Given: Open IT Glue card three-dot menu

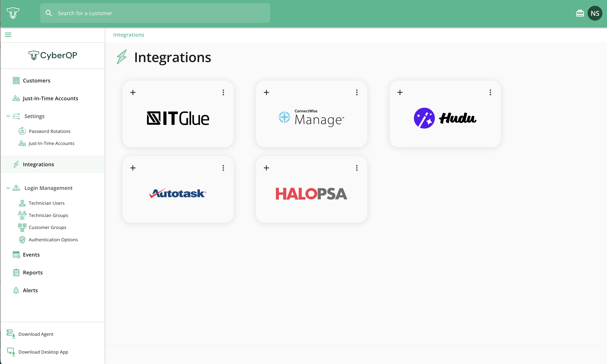Looking at the screenshot, I should 223,92.
